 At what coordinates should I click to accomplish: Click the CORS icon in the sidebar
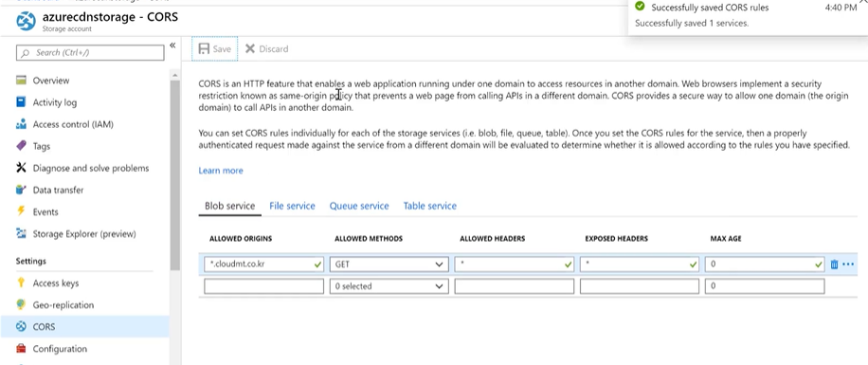tap(21, 327)
